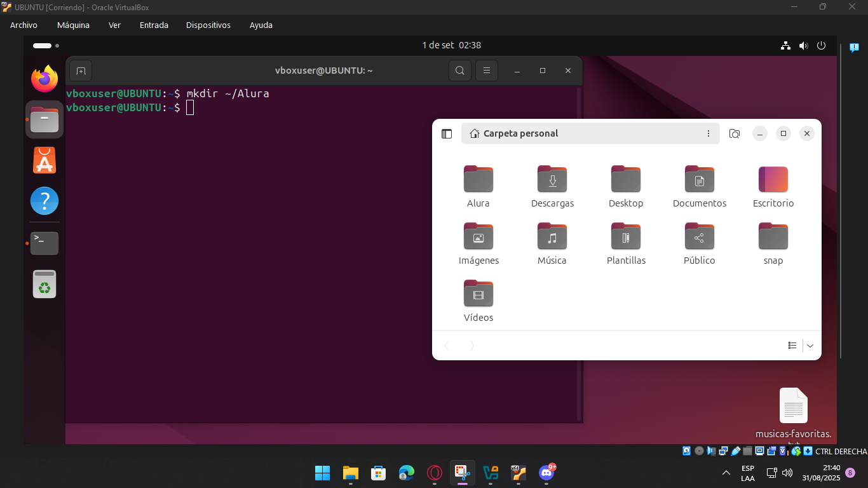Image resolution: width=868 pixels, height=488 pixels.
Task: Launch Ubuntu App Center from the dock
Action: click(44, 160)
